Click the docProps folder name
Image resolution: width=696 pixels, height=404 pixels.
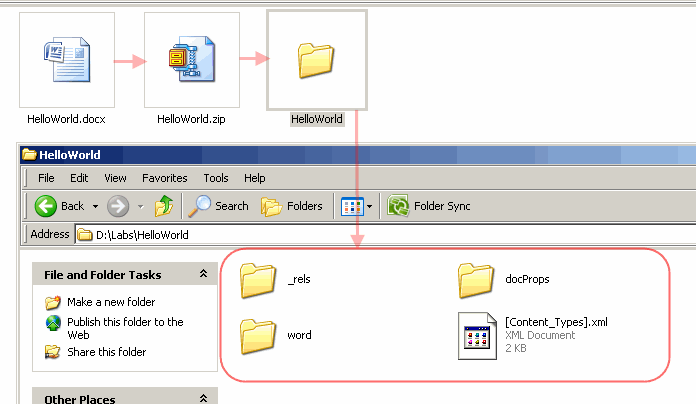[527, 279]
